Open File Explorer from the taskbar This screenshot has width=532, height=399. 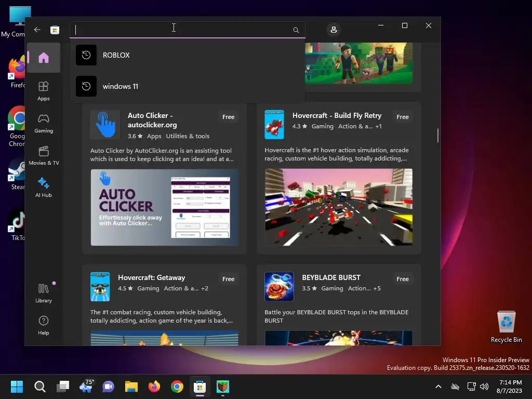click(x=131, y=387)
